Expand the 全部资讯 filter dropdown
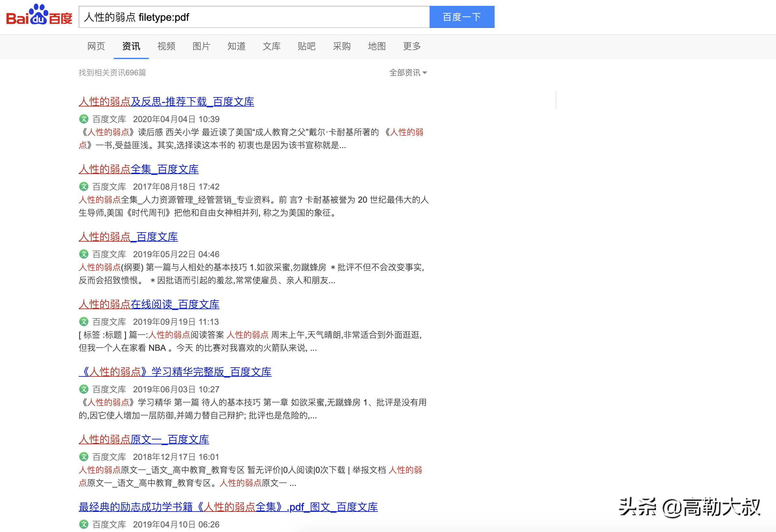Image resolution: width=776 pixels, height=532 pixels. 408,73
